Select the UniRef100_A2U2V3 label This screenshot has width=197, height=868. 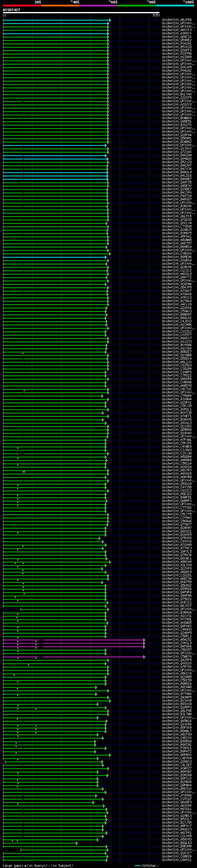177,104
